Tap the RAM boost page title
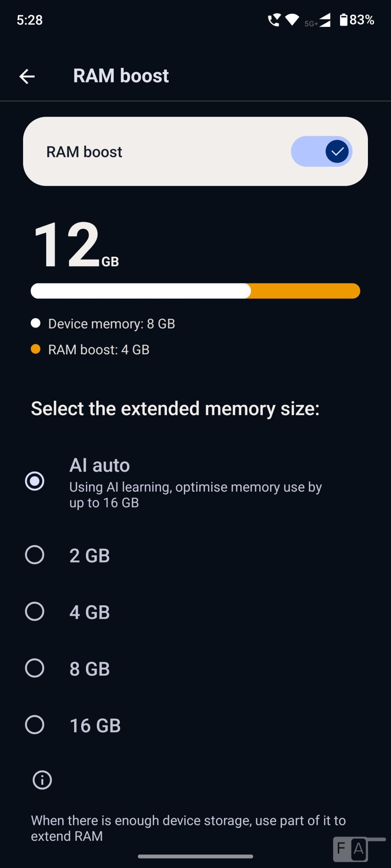This screenshot has width=391, height=868. (121, 76)
